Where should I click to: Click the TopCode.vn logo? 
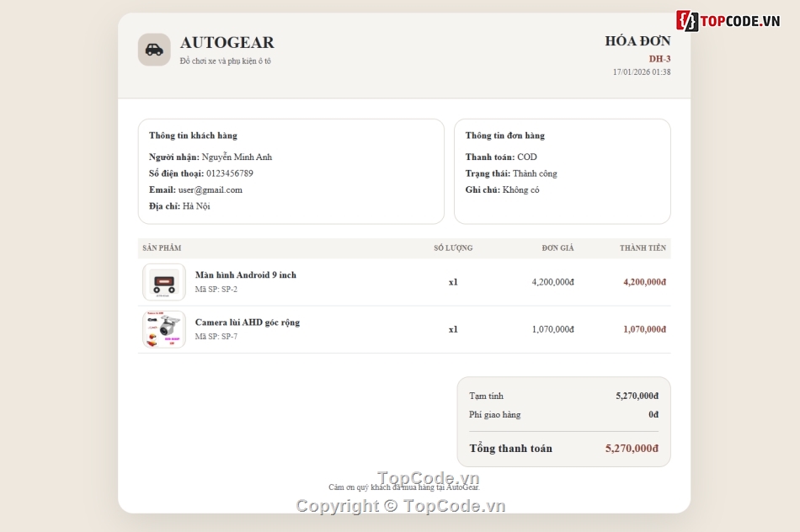tap(728, 21)
